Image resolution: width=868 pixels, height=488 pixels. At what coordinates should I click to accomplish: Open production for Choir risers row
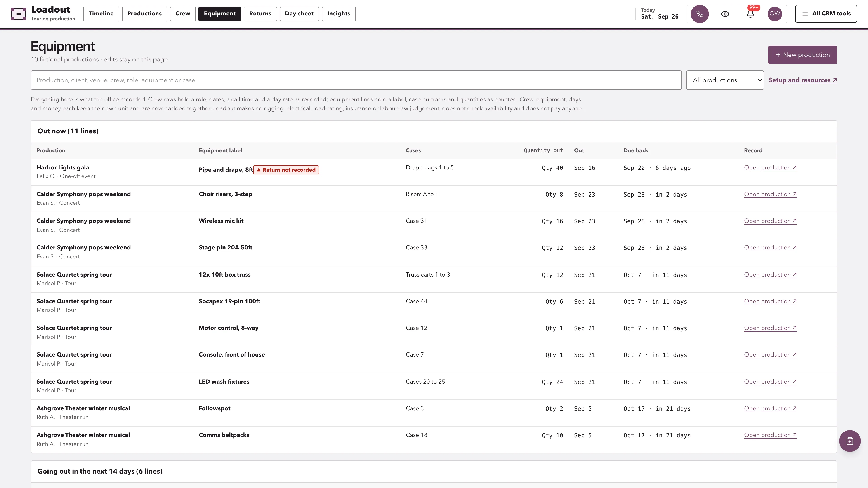(x=770, y=194)
